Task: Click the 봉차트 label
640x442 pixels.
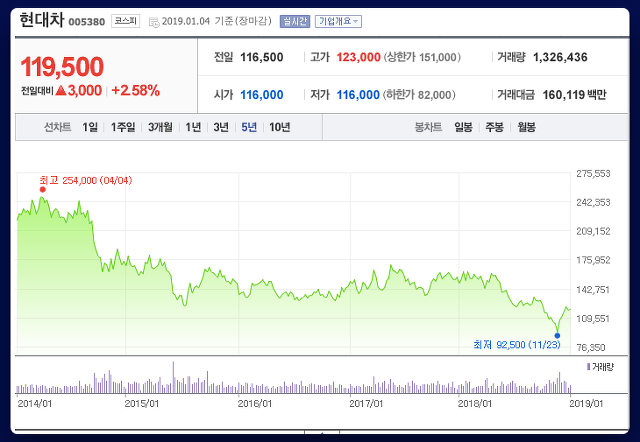Action: (428, 127)
